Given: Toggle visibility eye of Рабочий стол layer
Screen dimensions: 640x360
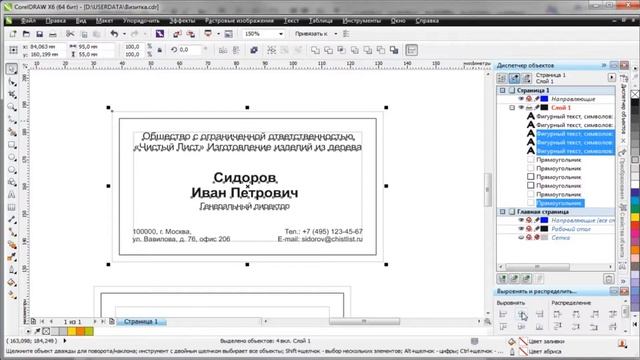Looking at the screenshot, I should point(521,229).
